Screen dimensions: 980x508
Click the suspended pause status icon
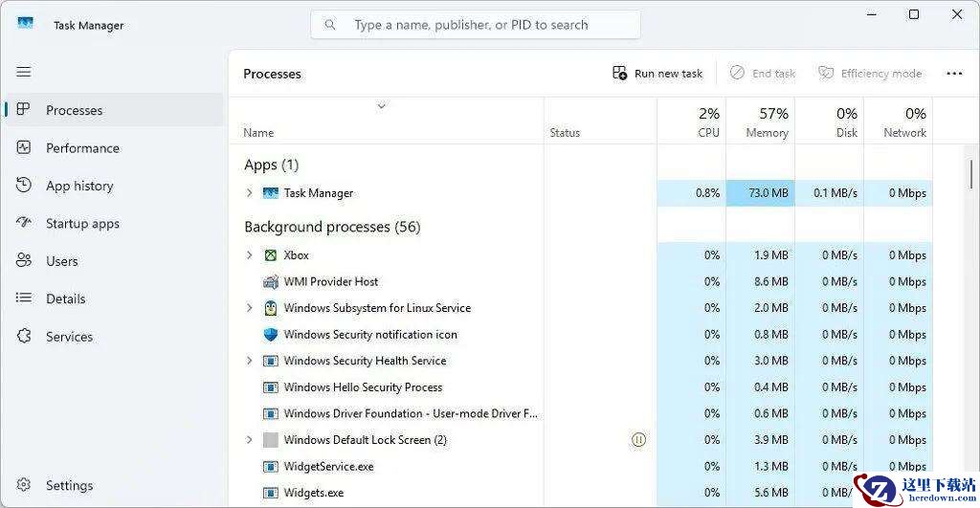[639, 440]
